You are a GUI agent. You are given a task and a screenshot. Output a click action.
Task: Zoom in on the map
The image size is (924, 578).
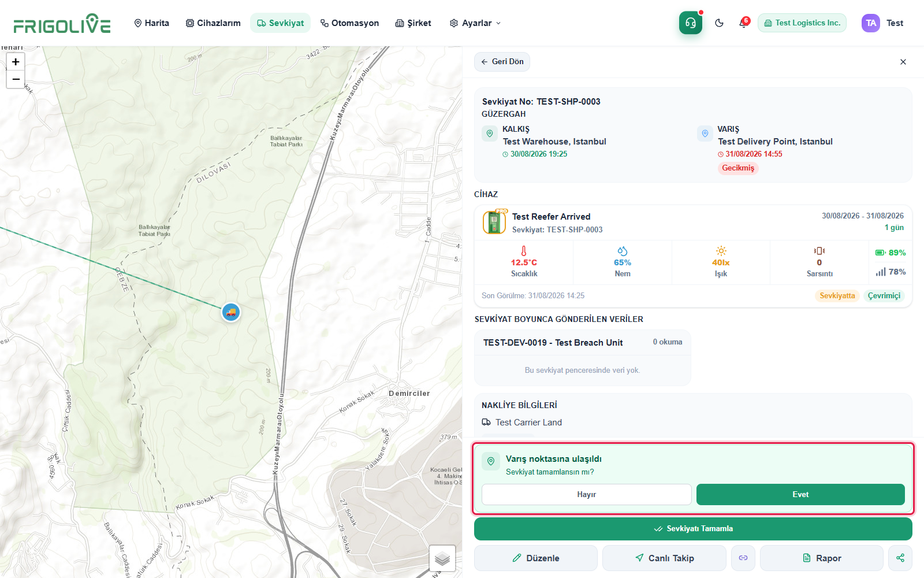16,62
